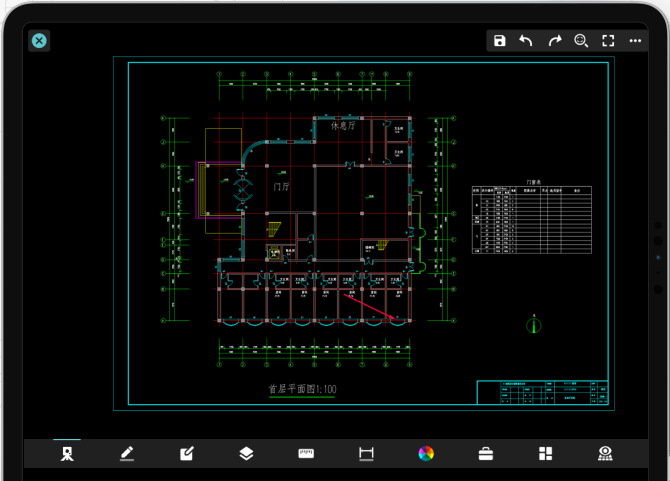Undo the last action
The height and width of the screenshot is (481, 670).
click(x=526, y=41)
